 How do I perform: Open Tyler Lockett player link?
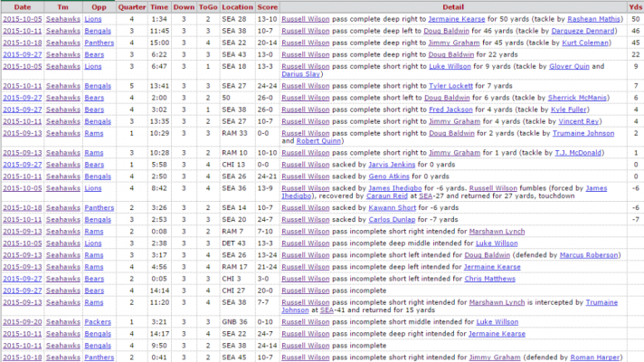point(450,86)
